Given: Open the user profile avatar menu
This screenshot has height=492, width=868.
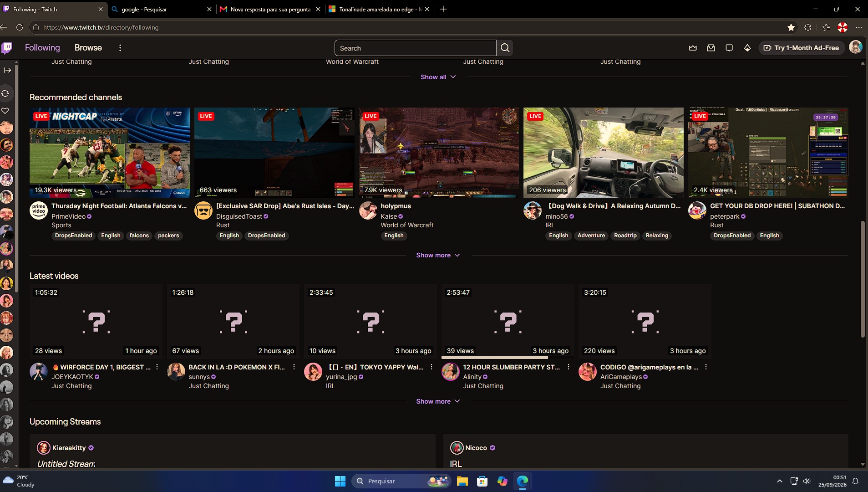Looking at the screenshot, I should click(x=856, y=47).
